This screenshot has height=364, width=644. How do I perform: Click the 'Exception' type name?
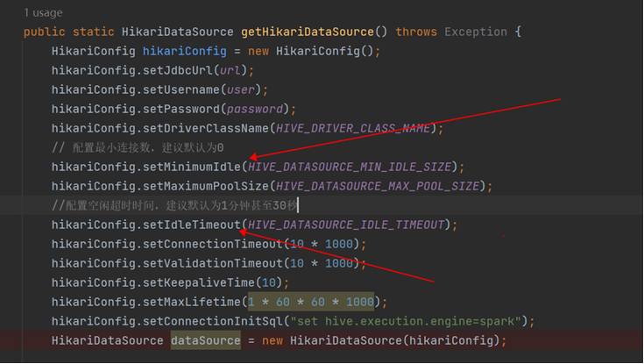476,32
